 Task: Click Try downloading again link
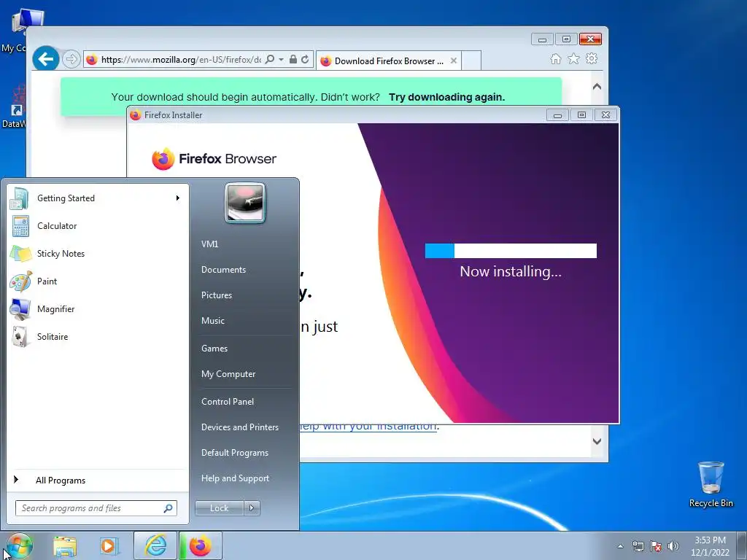coord(446,97)
